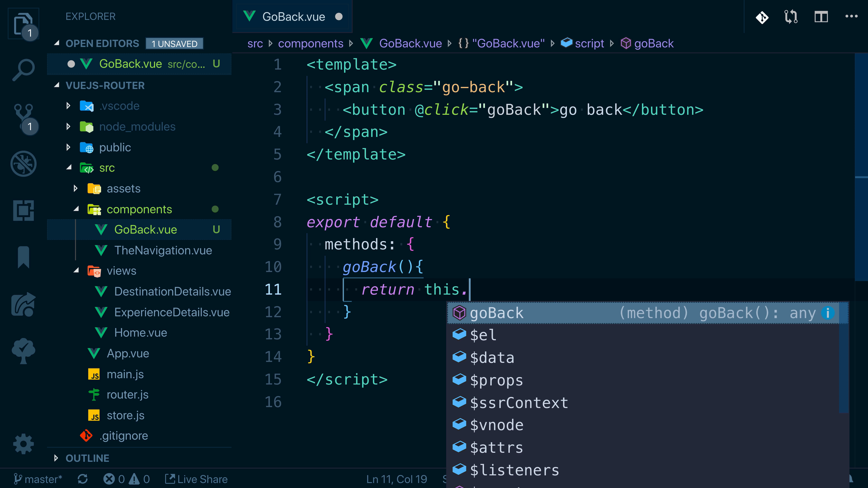Click the suggestion list scrollbar
Screen dimensions: 868x488
click(x=843, y=357)
